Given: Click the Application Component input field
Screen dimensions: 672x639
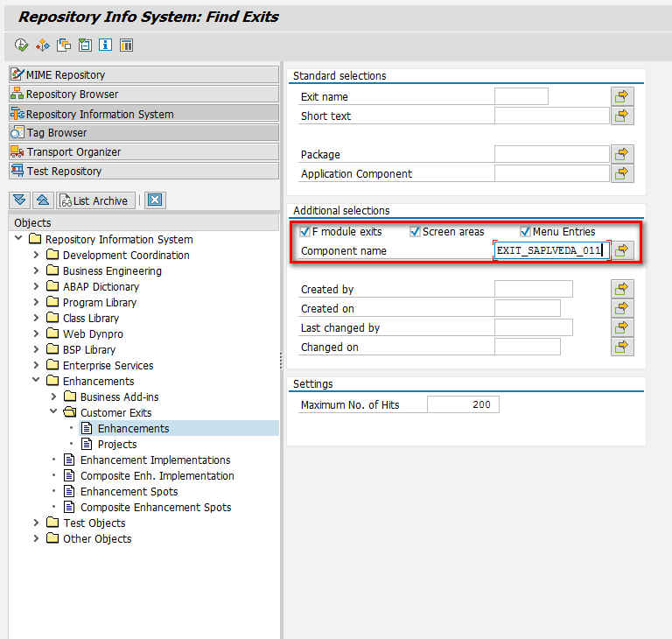Looking at the screenshot, I should pyautogui.click(x=551, y=173).
